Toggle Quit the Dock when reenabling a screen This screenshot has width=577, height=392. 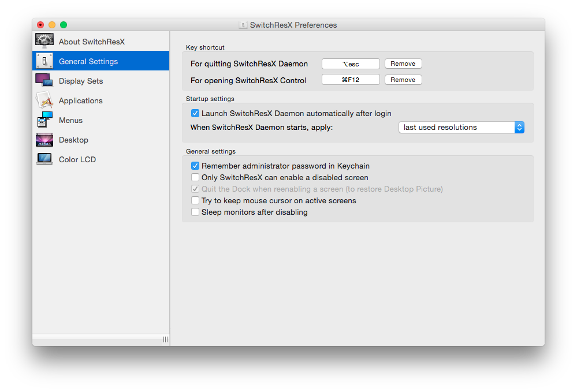pos(195,189)
